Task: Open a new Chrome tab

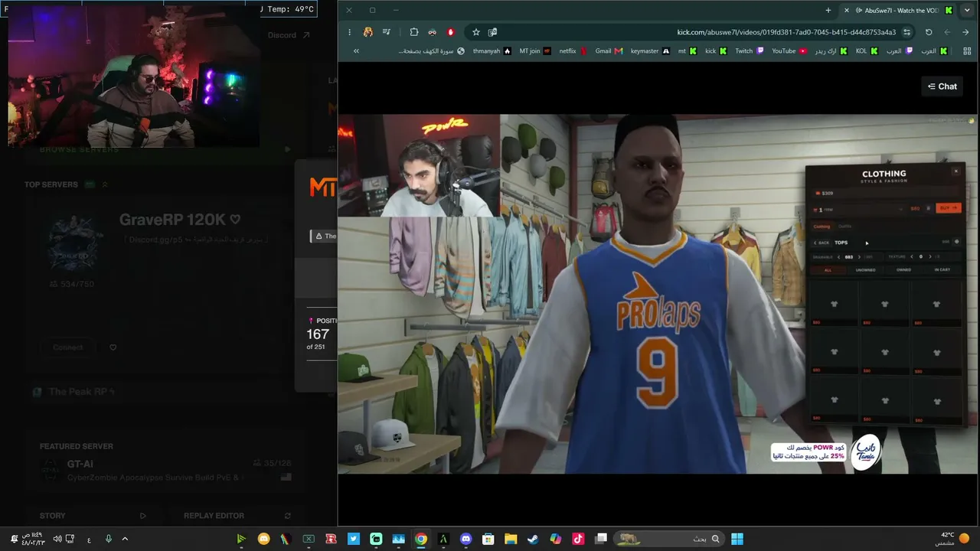Action: 828,10
